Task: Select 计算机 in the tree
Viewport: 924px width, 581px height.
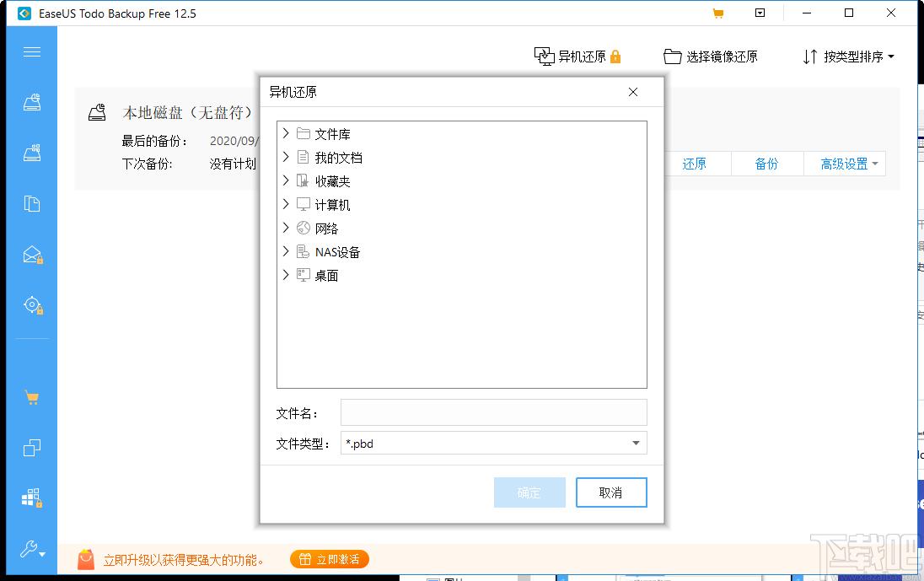Action: pyautogui.click(x=332, y=205)
